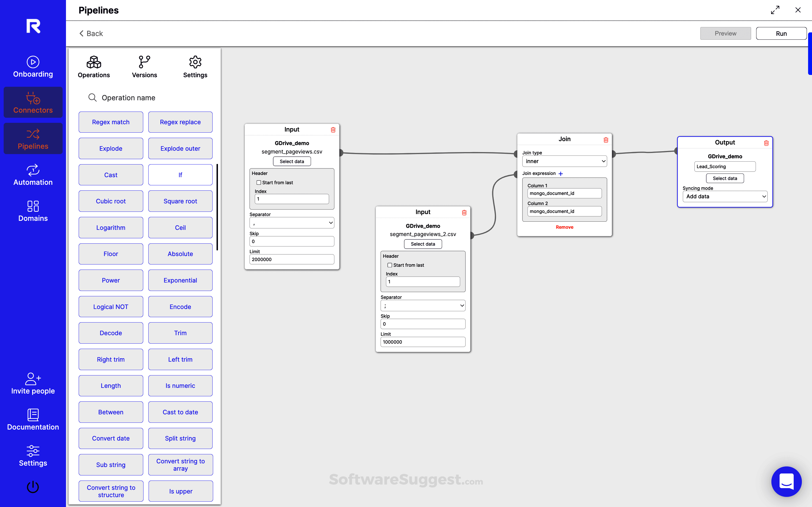Edit the Limit field showing 2000000
Viewport: 812px width, 507px height.
(x=292, y=259)
